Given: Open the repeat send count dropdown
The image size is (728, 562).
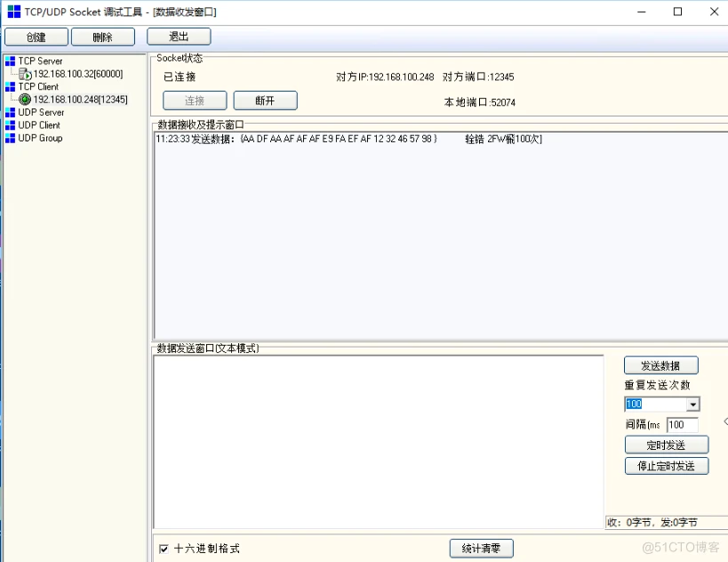Looking at the screenshot, I should coord(693,404).
